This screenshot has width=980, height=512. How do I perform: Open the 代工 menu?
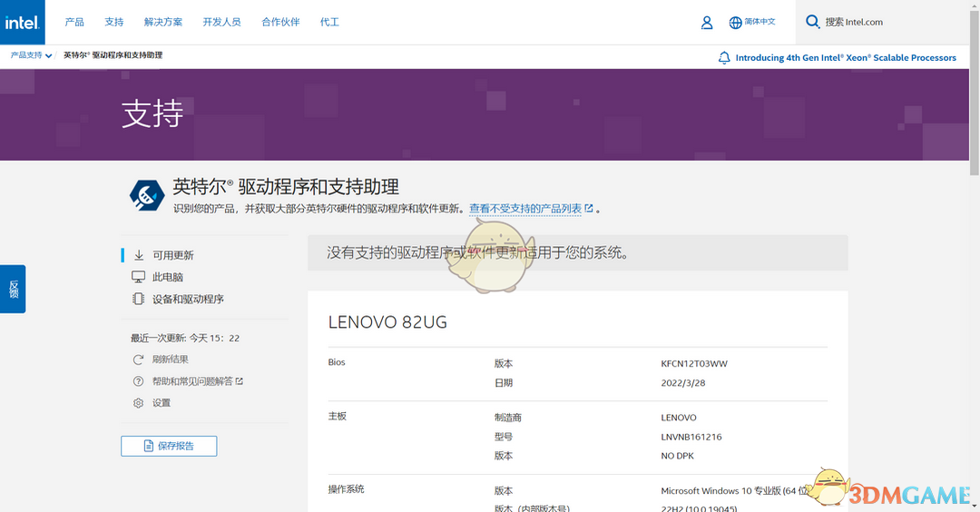(329, 22)
